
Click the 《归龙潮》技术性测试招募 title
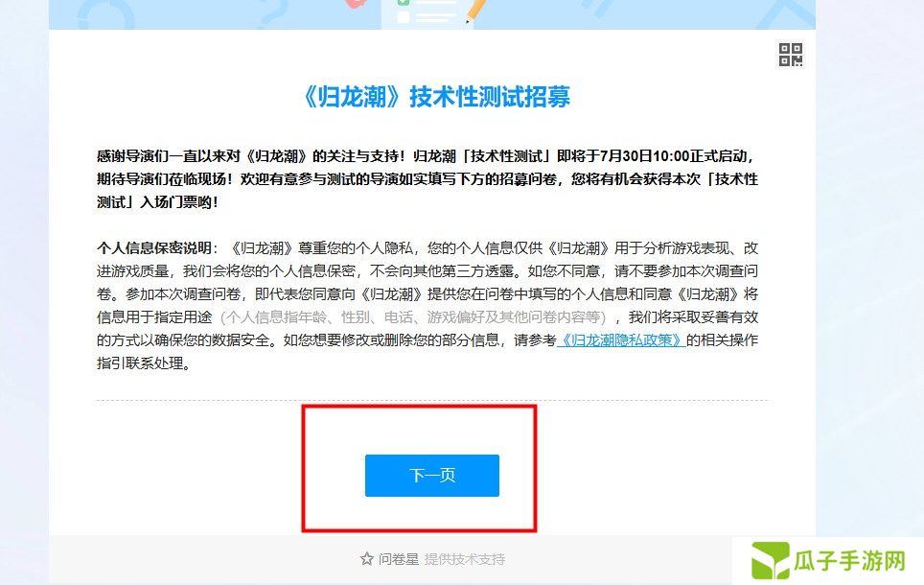tap(436, 97)
